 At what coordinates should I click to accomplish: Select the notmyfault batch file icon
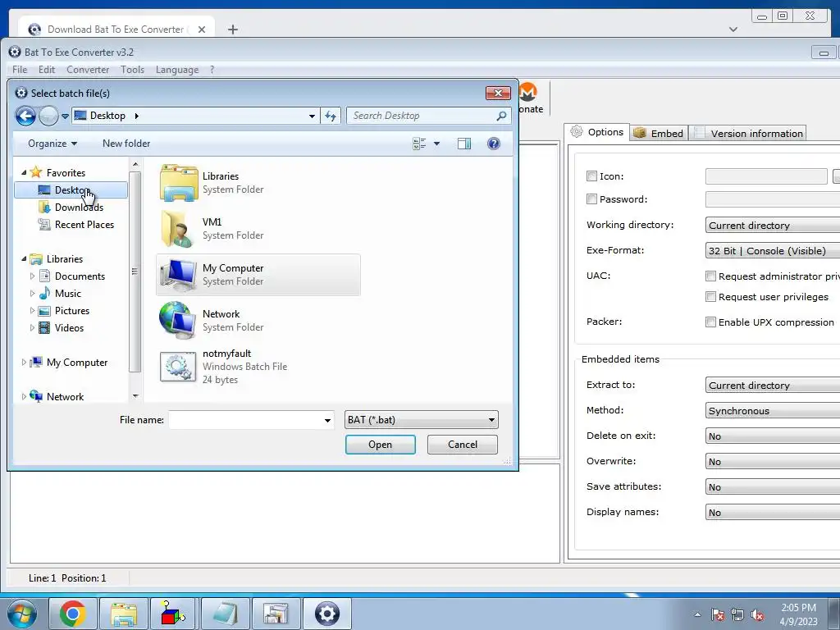click(x=178, y=367)
